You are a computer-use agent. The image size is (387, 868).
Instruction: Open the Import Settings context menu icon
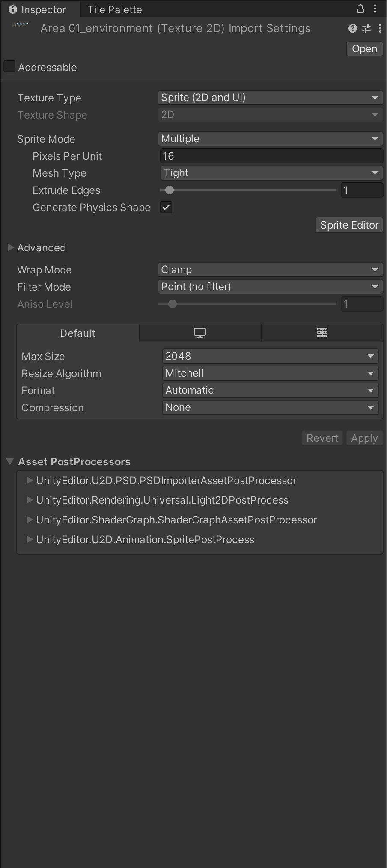(x=380, y=28)
